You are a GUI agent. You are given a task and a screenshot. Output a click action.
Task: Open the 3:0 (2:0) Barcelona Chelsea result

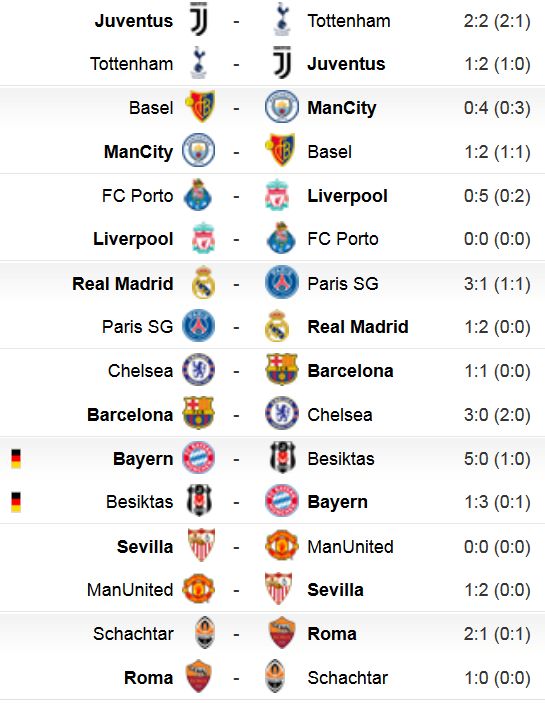tap(497, 415)
